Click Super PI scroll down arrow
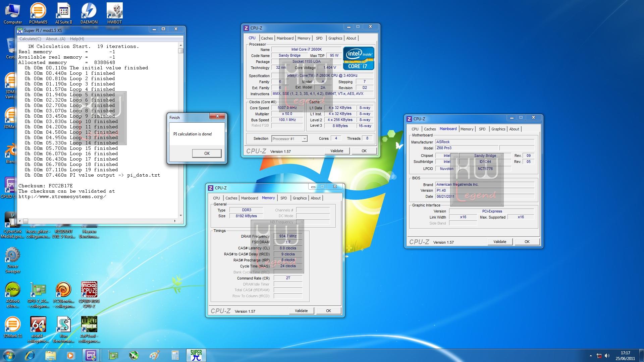 181,215
